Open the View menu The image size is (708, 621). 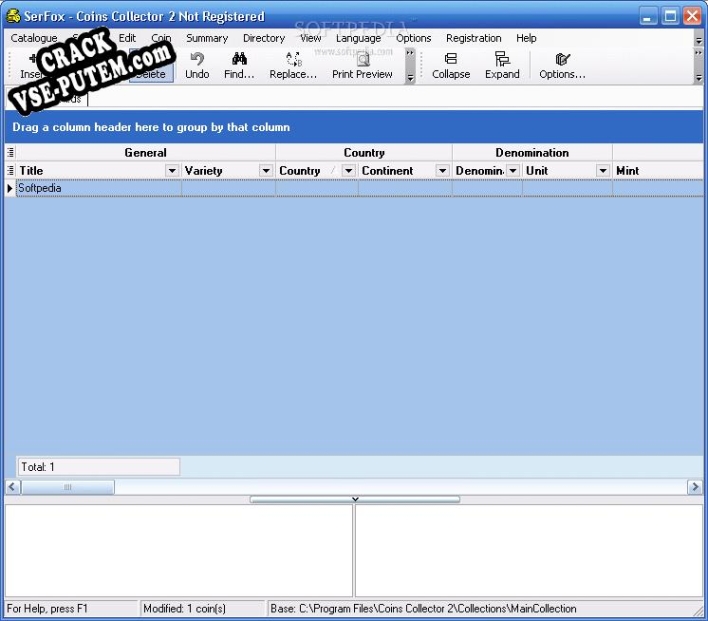pos(311,38)
